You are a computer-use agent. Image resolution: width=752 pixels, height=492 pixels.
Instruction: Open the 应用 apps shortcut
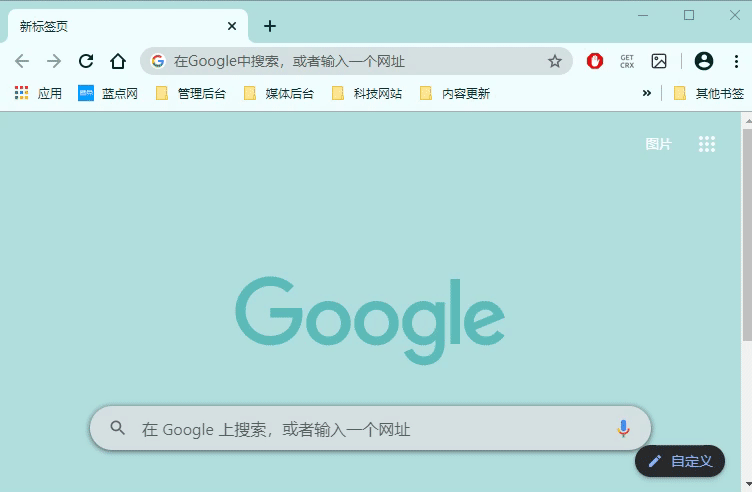tap(38, 93)
